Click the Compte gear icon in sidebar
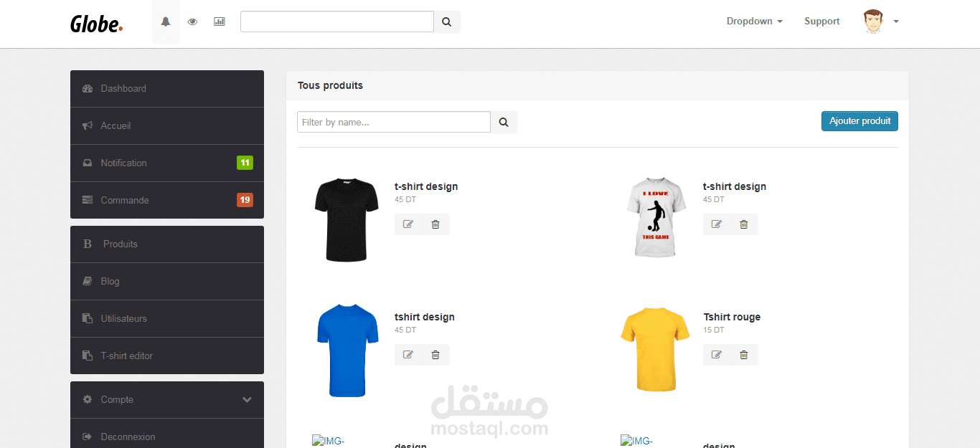The width and height of the screenshot is (980, 448). (x=88, y=400)
